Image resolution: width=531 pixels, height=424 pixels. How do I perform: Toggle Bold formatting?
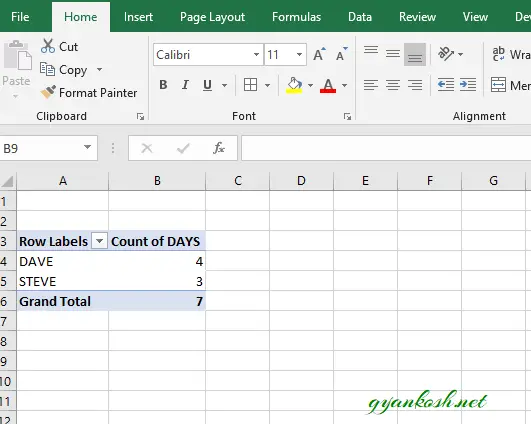[x=163, y=85]
